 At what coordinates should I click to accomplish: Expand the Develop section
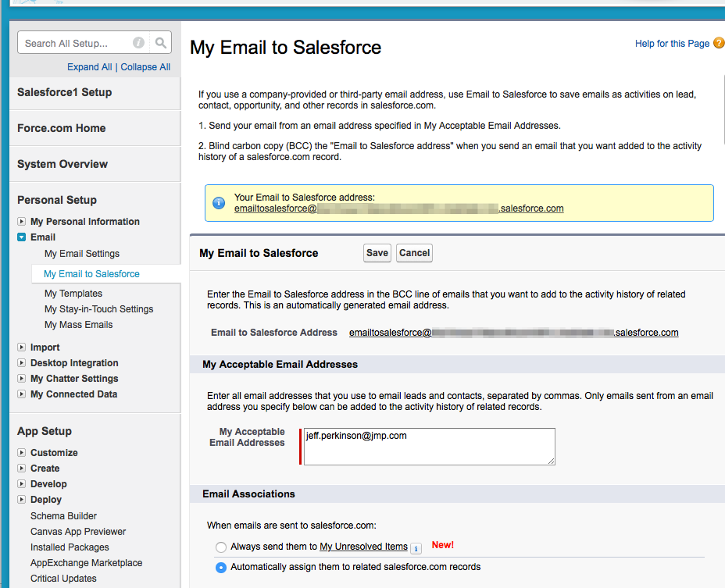21,484
